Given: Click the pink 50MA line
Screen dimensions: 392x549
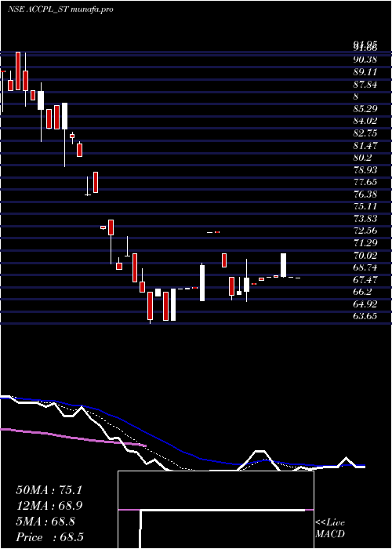Looking at the screenshot, I should (74, 438).
